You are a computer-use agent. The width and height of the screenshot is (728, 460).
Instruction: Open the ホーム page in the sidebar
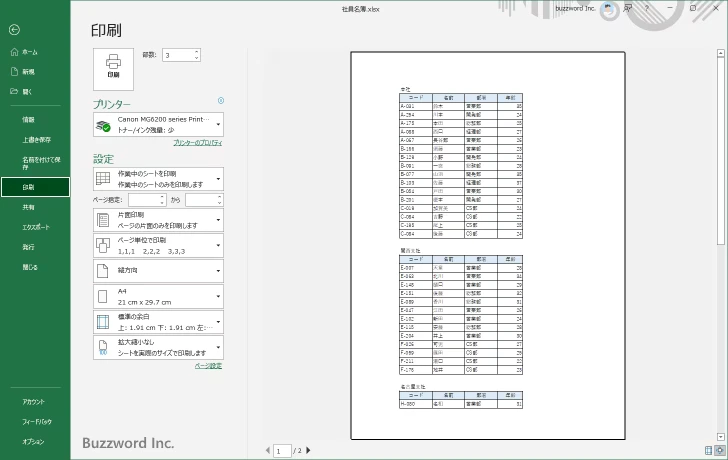30,52
